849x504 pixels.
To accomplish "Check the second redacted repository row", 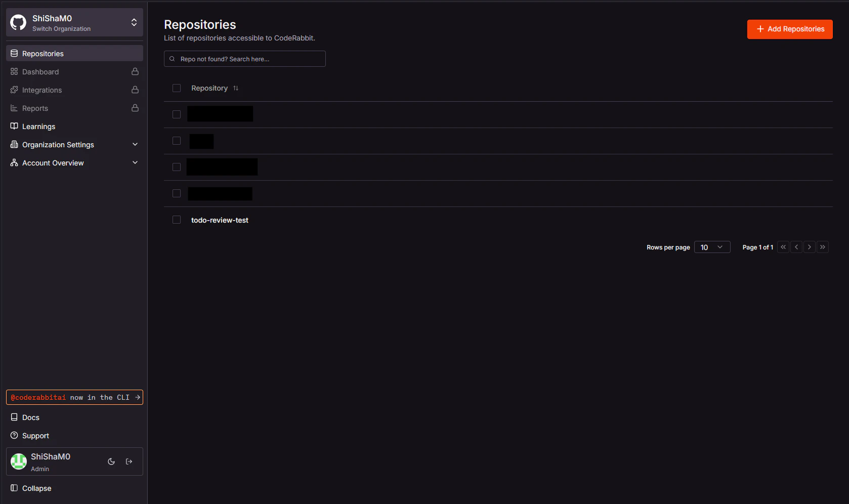I will click(x=177, y=141).
